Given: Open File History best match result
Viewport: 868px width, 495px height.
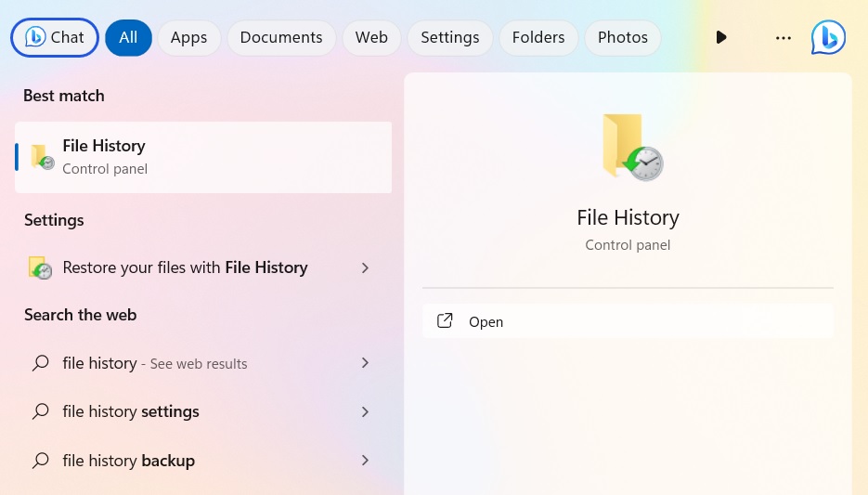Looking at the screenshot, I should point(203,157).
